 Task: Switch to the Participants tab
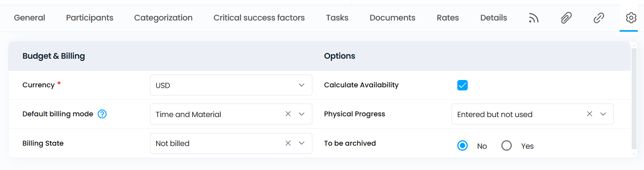(90, 18)
